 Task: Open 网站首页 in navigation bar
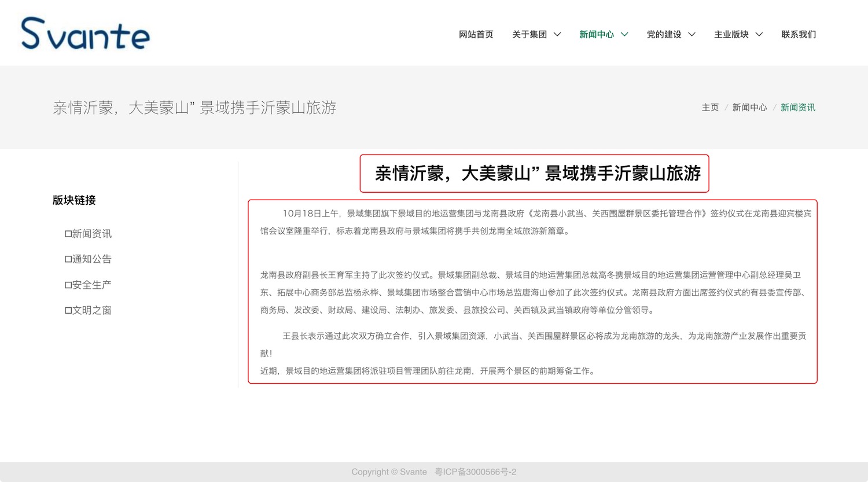[476, 35]
